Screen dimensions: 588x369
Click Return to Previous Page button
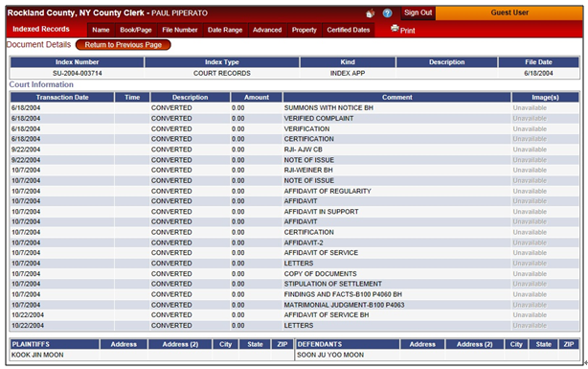click(x=123, y=45)
